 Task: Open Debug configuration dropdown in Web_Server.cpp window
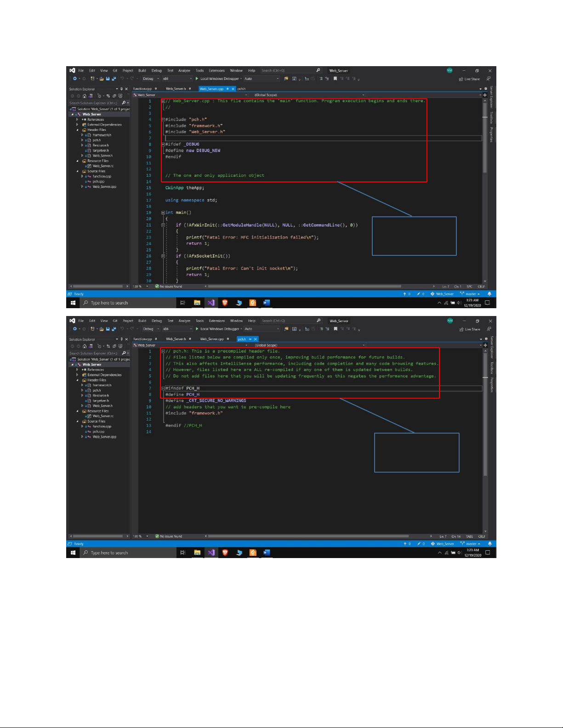(x=151, y=79)
